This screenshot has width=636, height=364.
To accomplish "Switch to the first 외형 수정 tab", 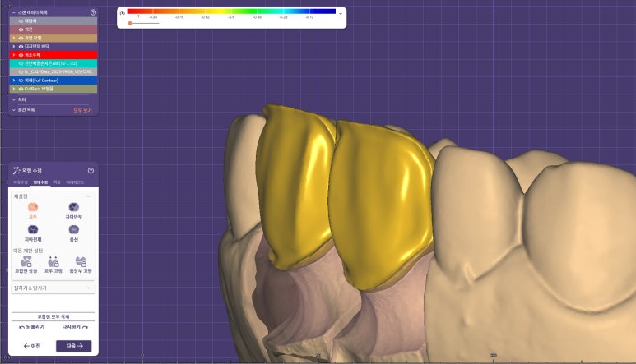I will tap(21, 181).
